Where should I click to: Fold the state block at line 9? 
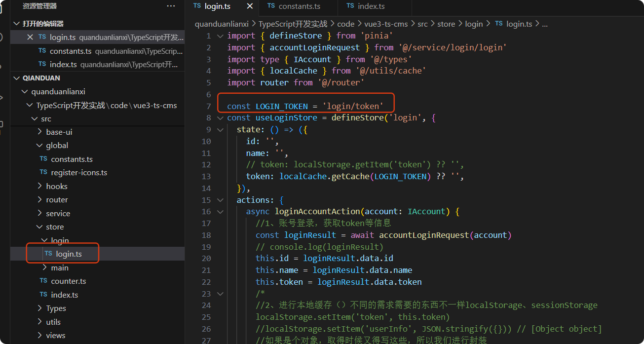click(220, 129)
